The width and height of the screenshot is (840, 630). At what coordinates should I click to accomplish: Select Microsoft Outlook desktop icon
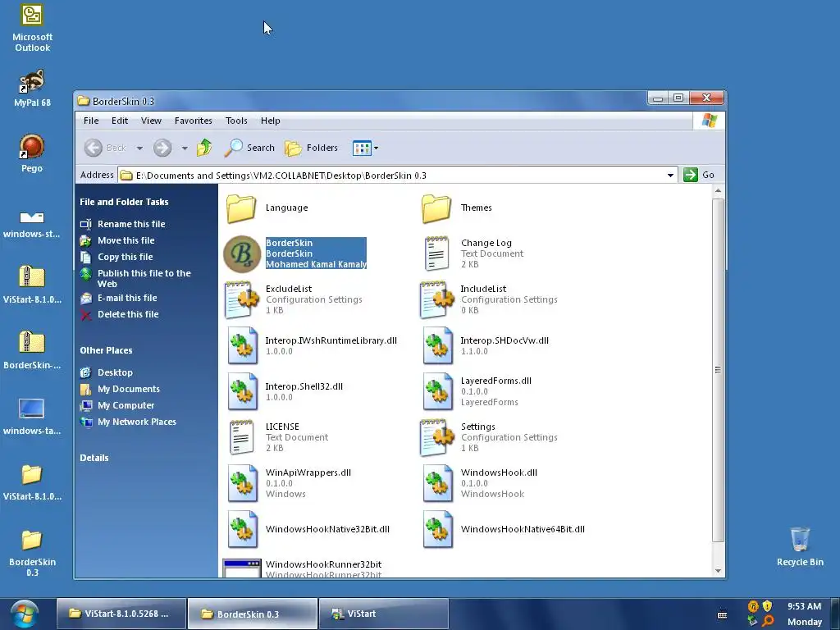click(32, 29)
